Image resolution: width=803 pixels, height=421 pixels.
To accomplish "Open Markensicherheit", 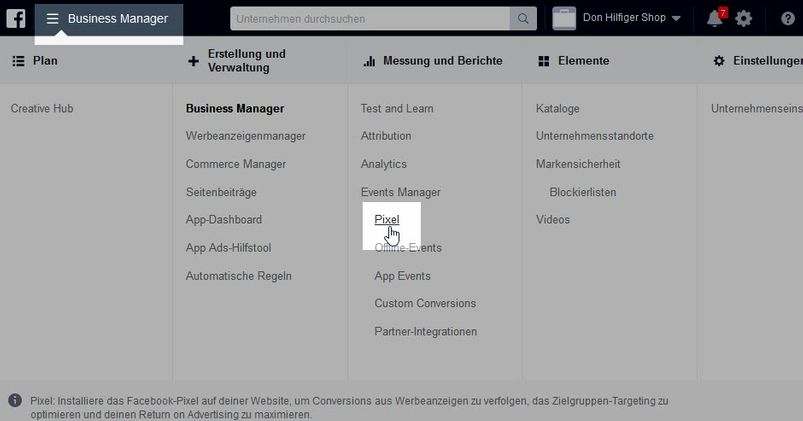I will (578, 164).
